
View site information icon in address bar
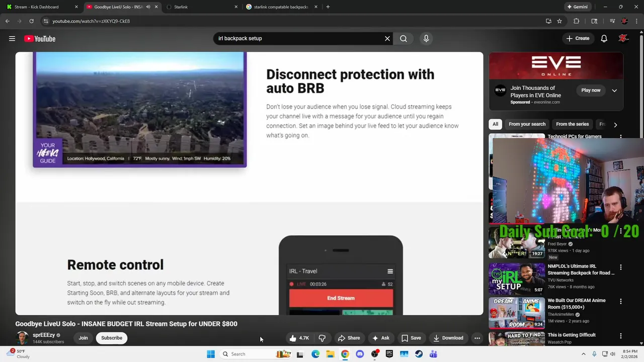point(46,21)
